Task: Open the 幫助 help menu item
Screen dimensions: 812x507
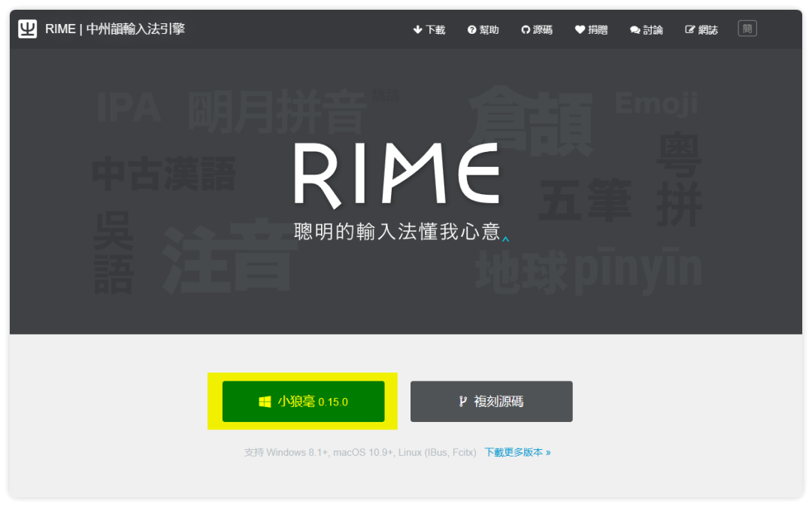Action: tap(483, 30)
